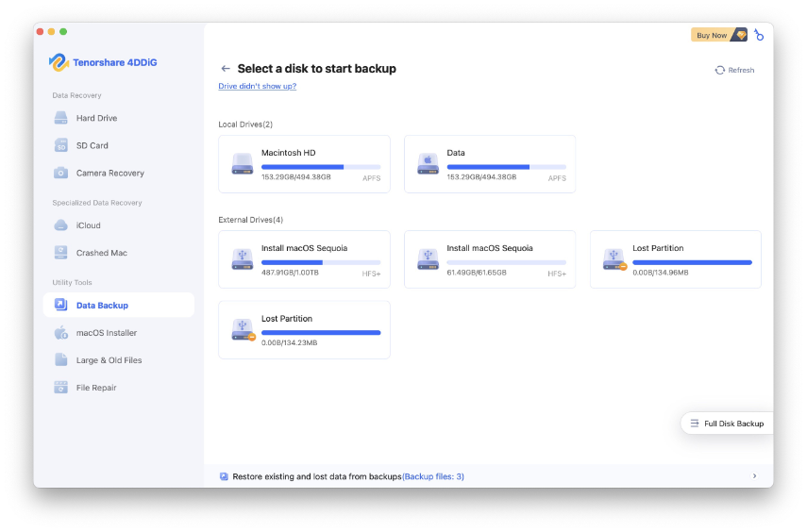Screen dimensions: 807x532
Task: Click the Full Disk Backup button
Action: (x=727, y=424)
